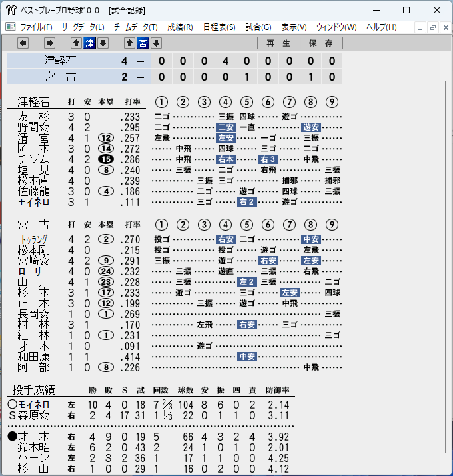Viewport: 453px width, 476px height.
Task: Click 野間☆'s 二安 hit in inning 4
Action: pyautogui.click(x=226, y=127)
